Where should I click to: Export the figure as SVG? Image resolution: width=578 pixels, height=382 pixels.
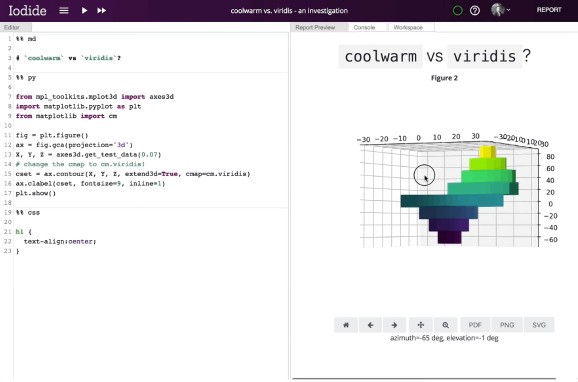539,325
